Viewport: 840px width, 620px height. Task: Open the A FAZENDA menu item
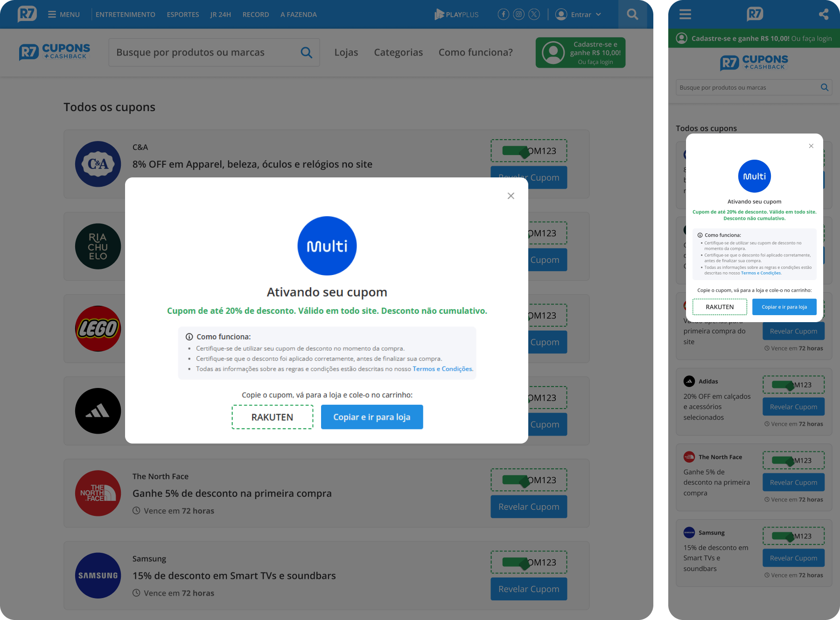pos(299,14)
